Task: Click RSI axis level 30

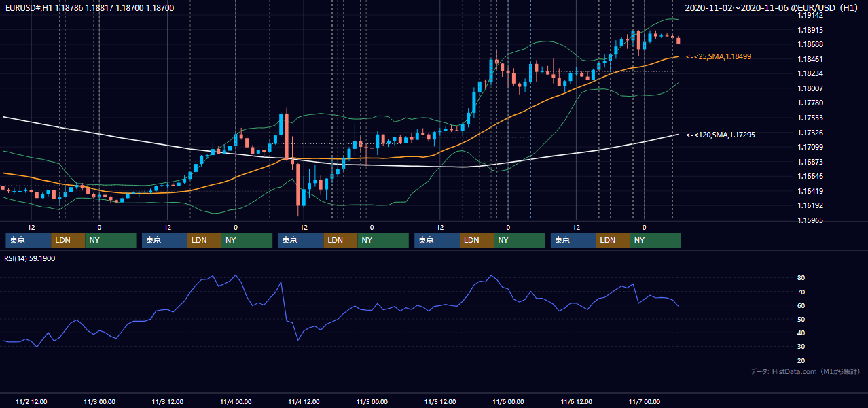Action: coord(801,347)
